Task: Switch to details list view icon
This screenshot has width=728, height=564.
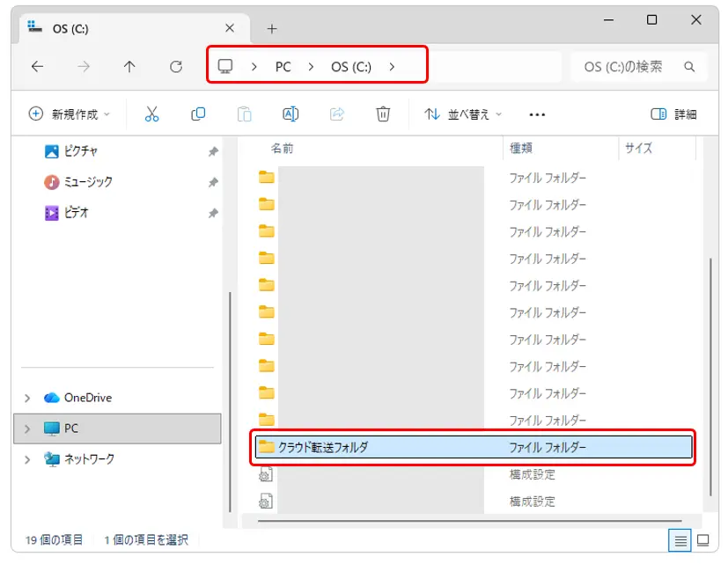Action: coord(680,539)
